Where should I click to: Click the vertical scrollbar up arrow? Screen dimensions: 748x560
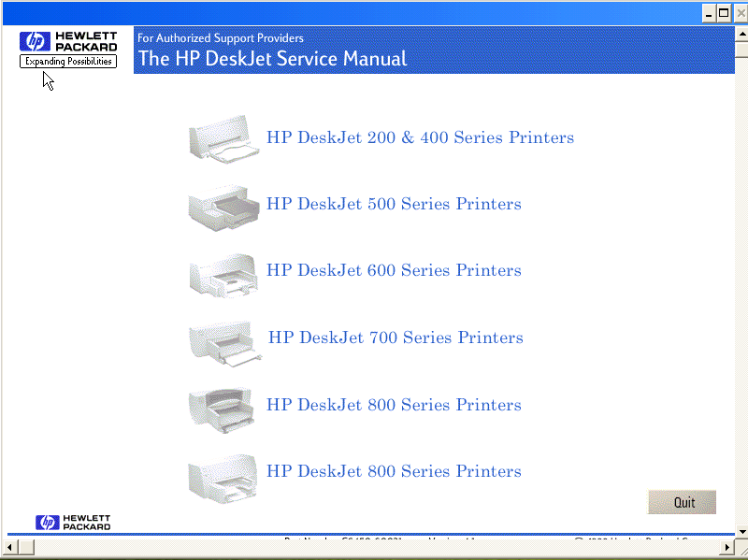click(741, 34)
